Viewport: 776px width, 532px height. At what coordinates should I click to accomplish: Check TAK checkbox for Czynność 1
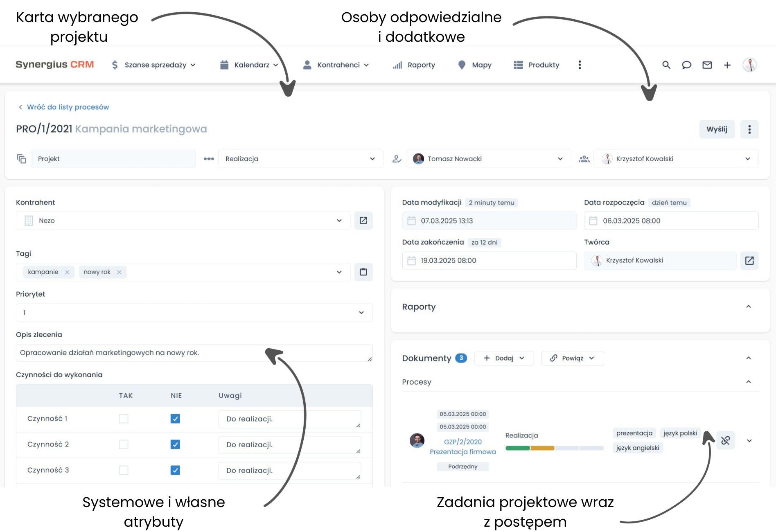pyautogui.click(x=124, y=419)
